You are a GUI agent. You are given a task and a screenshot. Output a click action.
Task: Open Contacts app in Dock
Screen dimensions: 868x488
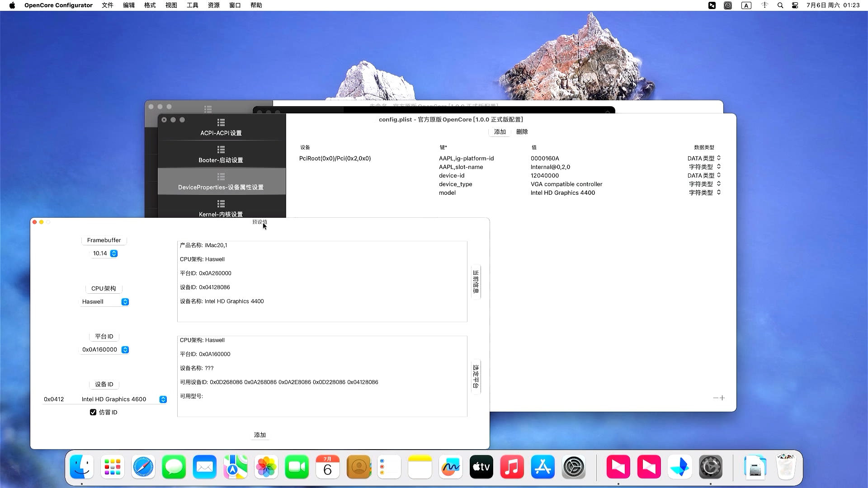tap(359, 467)
